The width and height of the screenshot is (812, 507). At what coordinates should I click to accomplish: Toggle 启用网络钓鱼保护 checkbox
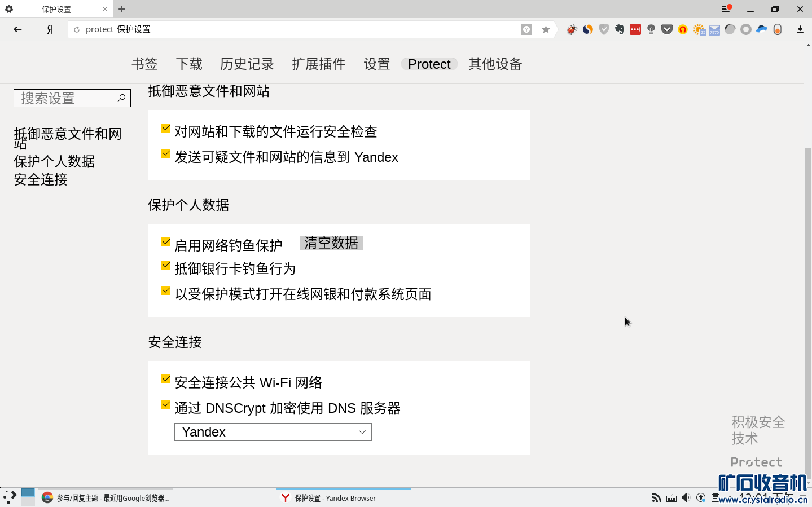pyautogui.click(x=165, y=243)
